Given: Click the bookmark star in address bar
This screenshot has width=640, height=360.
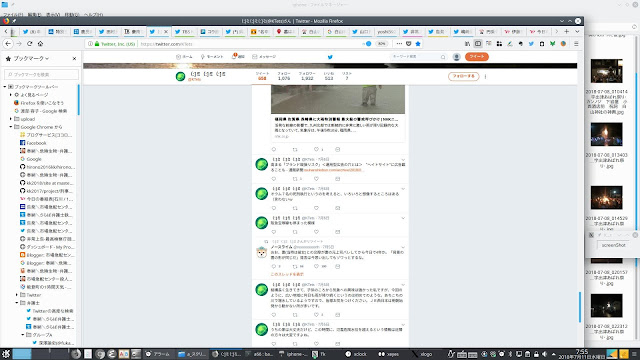Looking at the screenshot, I should (x=418, y=44).
